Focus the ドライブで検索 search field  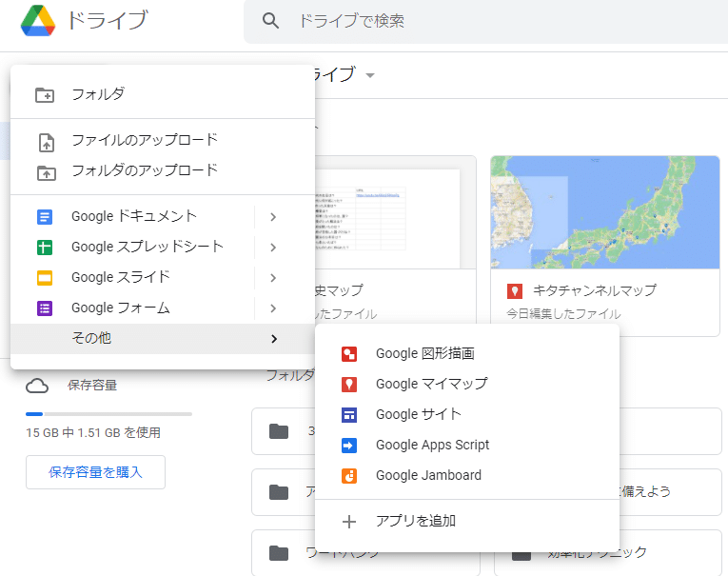tap(485, 21)
